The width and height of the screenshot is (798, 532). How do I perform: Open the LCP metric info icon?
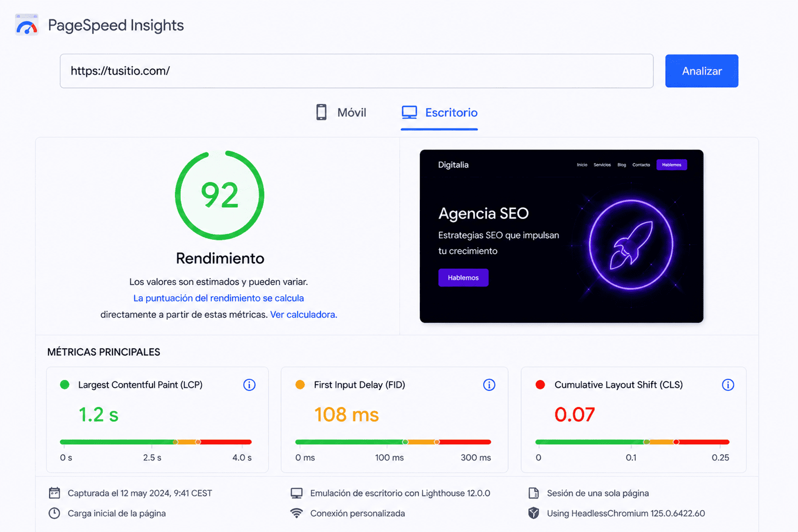(249, 385)
